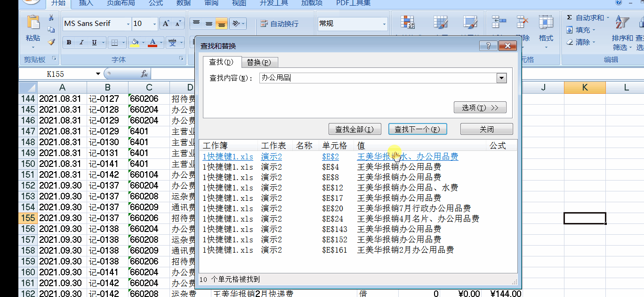
Task: Open the font name dropdown
Action: (x=128, y=24)
